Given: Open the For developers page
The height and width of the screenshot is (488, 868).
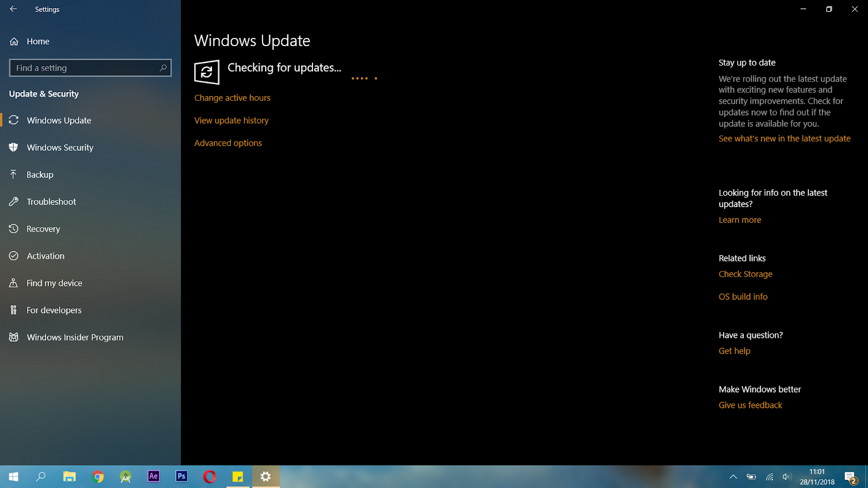Looking at the screenshot, I should (53, 310).
